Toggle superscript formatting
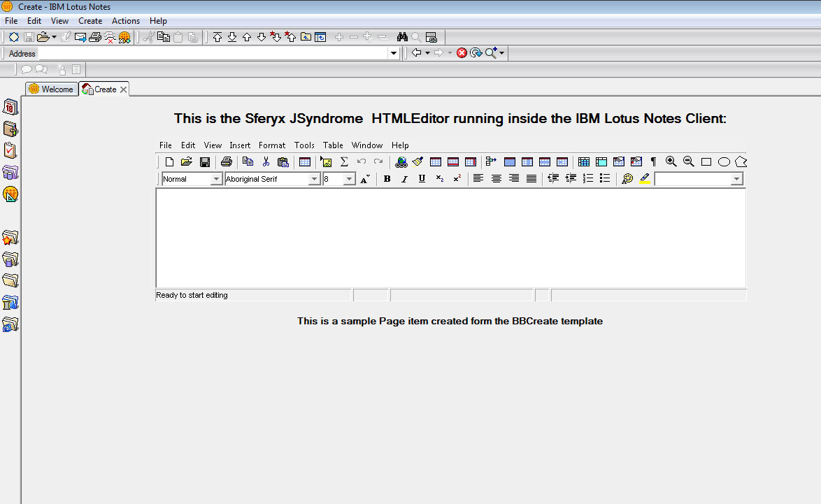The width and height of the screenshot is (821, 504). coord(457,178)
